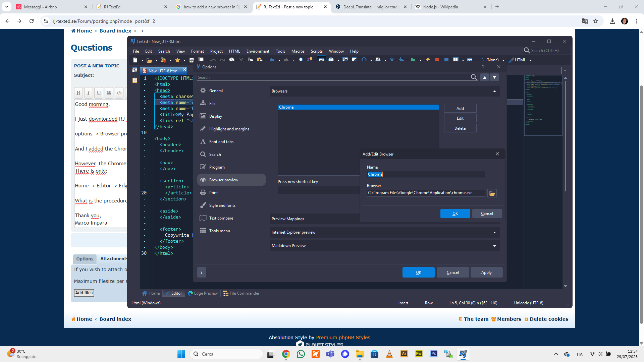Image resolution: width=644 pixels, height=362 pixels.
Task: Click the Paste clipboard icon in toolbar
Action: point(260,60)
